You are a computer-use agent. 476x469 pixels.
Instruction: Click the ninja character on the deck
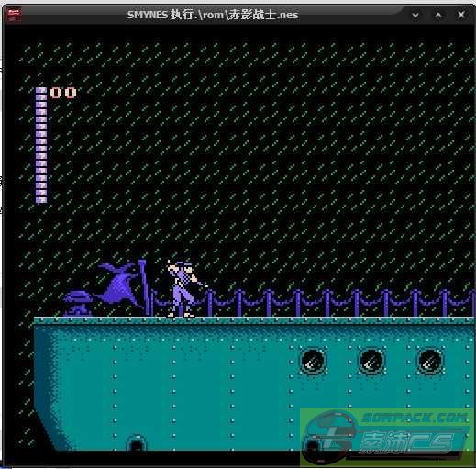(x=185, y=289)
